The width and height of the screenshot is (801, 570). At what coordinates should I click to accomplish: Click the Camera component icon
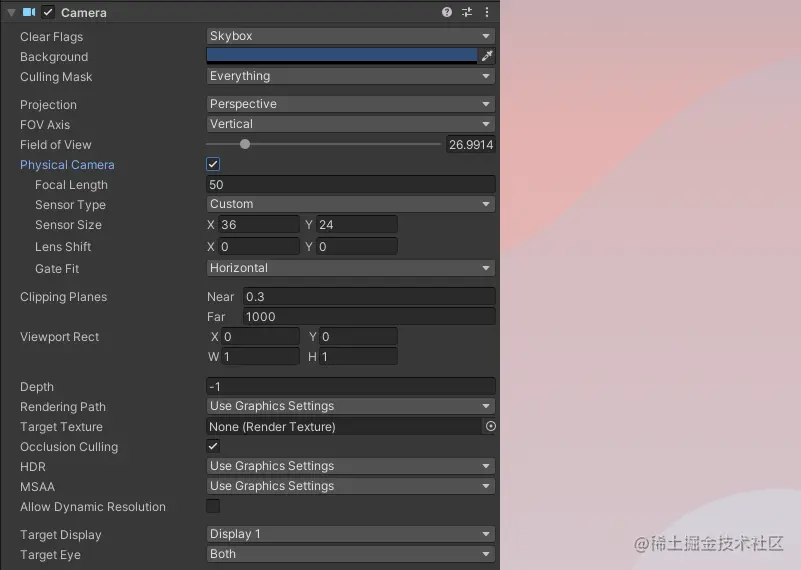click(x=29, y=12)
